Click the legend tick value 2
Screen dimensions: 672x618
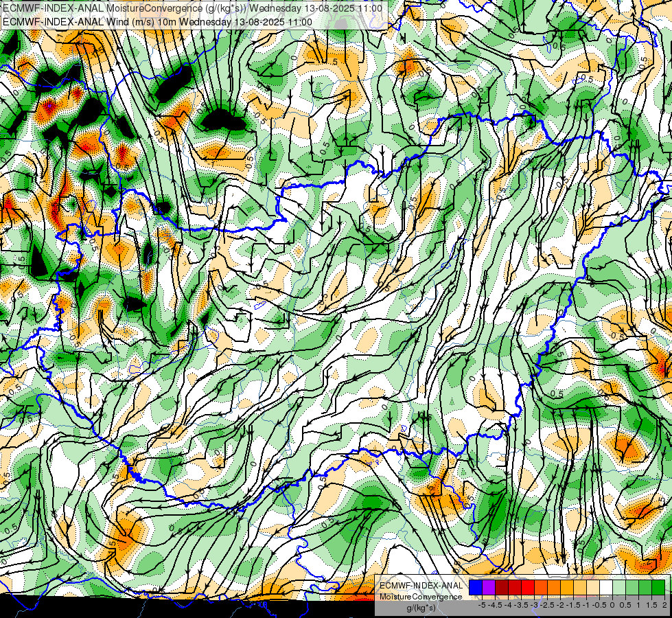point(664,605)
